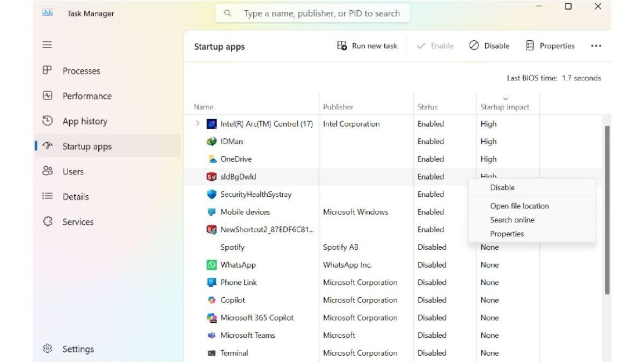Open Task Manager Settings
The height and width of the screenshot is (362, 644).
(107, 349)
